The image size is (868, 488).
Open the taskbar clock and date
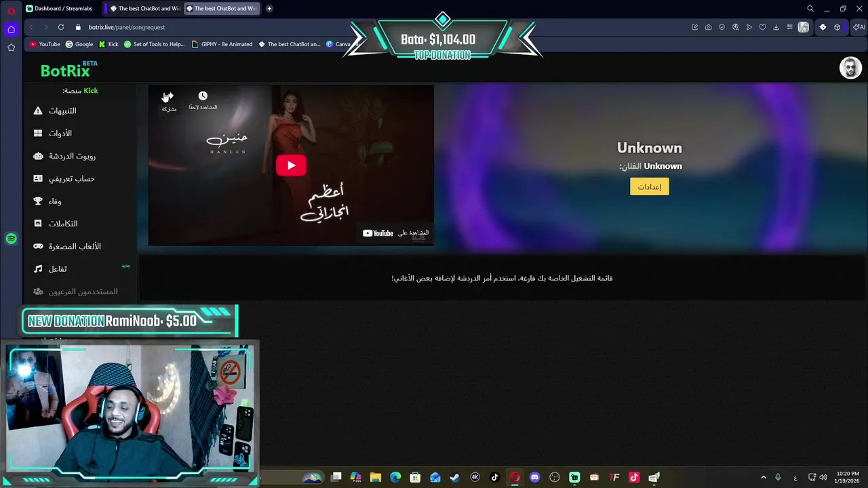tap(847, 477)
